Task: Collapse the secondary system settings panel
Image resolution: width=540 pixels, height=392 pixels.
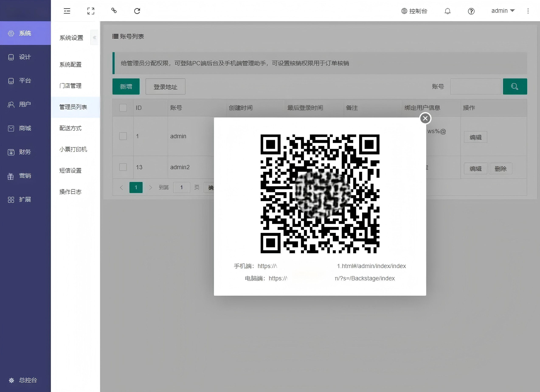Action: click(94, 38)
